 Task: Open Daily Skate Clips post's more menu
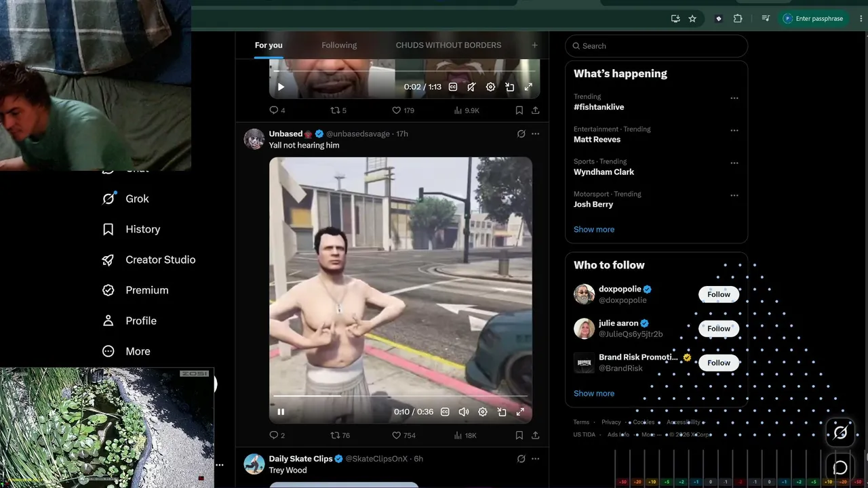tap(535, 459)
